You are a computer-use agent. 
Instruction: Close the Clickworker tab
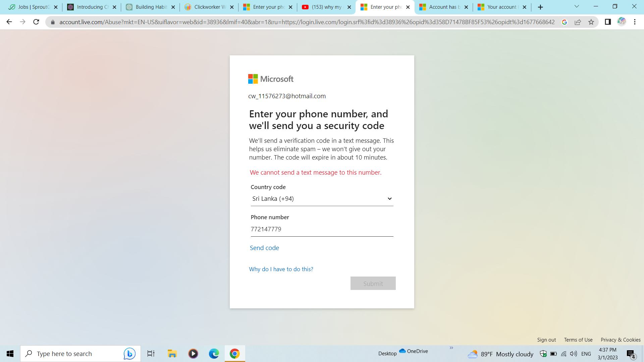point(232,7)
